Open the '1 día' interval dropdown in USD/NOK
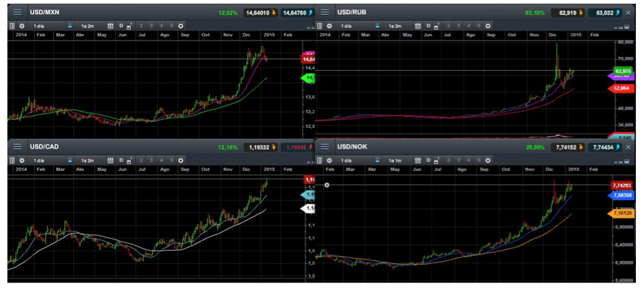The image size is (644, 292). point(353,160)
